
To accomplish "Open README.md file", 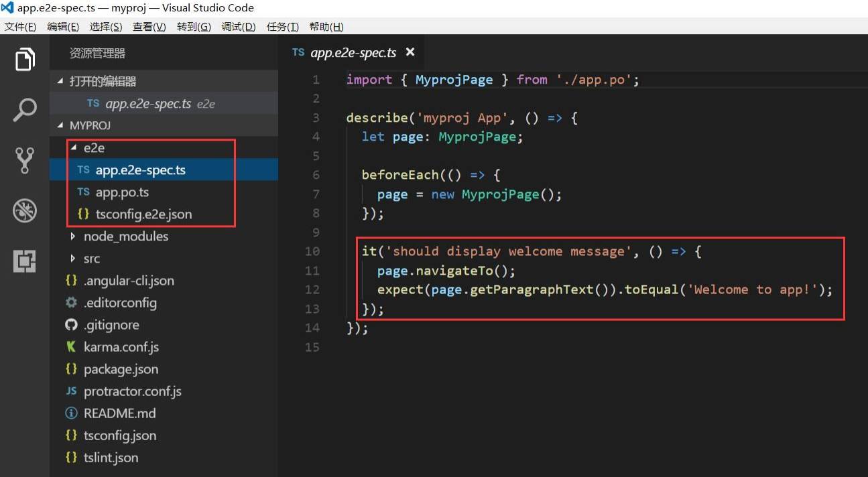I will pyautogui.click(x=164, y=413).
